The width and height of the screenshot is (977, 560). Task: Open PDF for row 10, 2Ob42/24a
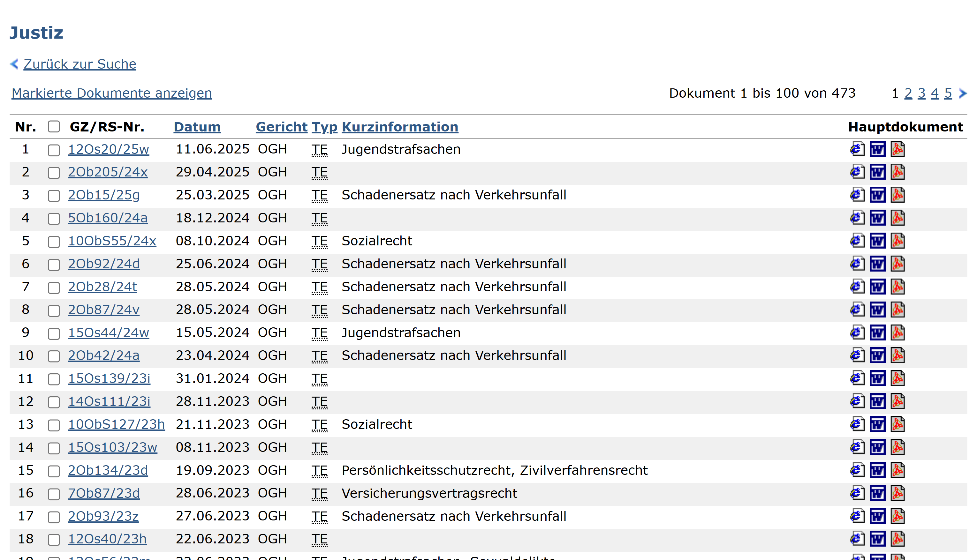(897, 355)
